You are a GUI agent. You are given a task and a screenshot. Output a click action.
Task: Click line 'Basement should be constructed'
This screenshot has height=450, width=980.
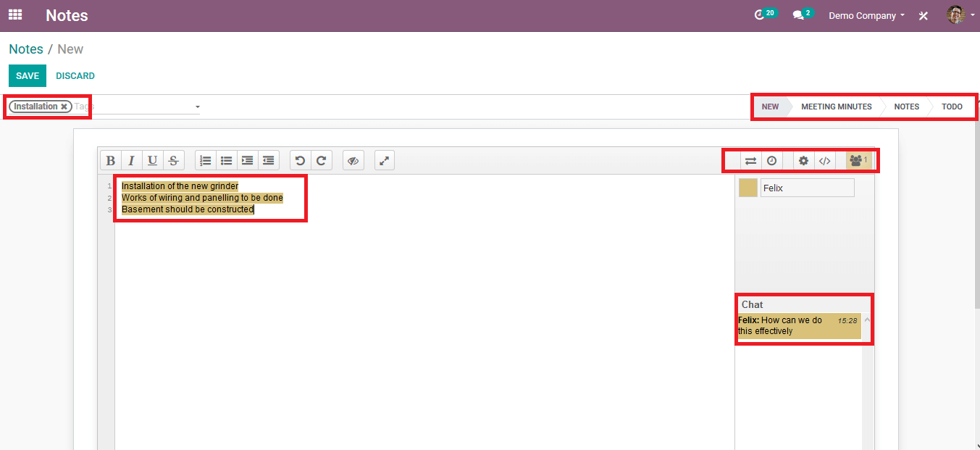coord(188,209)
